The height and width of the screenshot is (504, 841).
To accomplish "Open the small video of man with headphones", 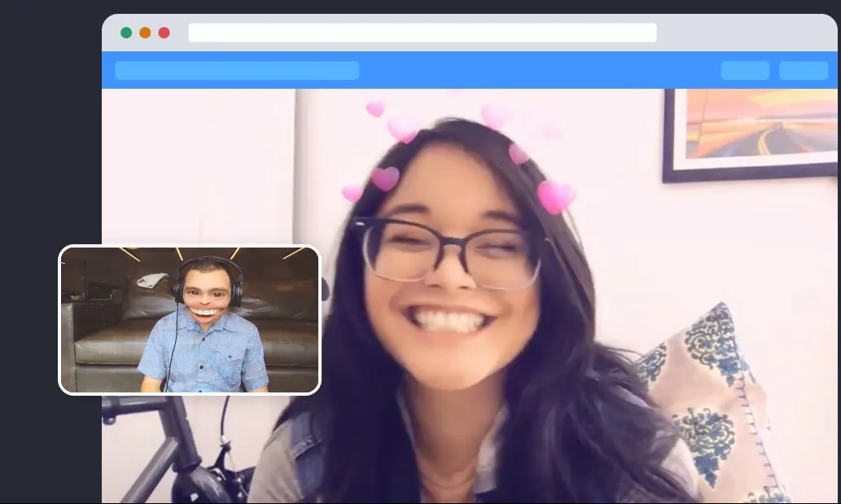I will [190, 319].
